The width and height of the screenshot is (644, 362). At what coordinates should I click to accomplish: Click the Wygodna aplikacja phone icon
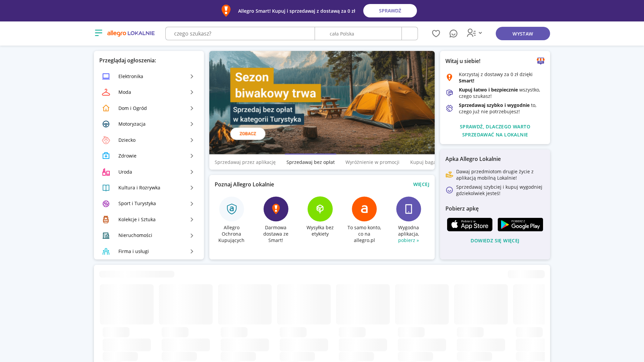[409, 209]
